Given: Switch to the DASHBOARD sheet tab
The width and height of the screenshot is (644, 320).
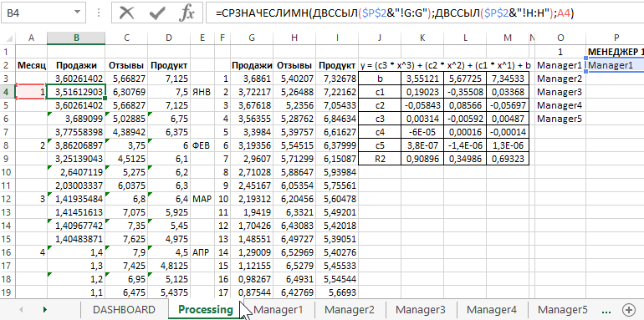Looking at the screenshot, I should (124, 309).
